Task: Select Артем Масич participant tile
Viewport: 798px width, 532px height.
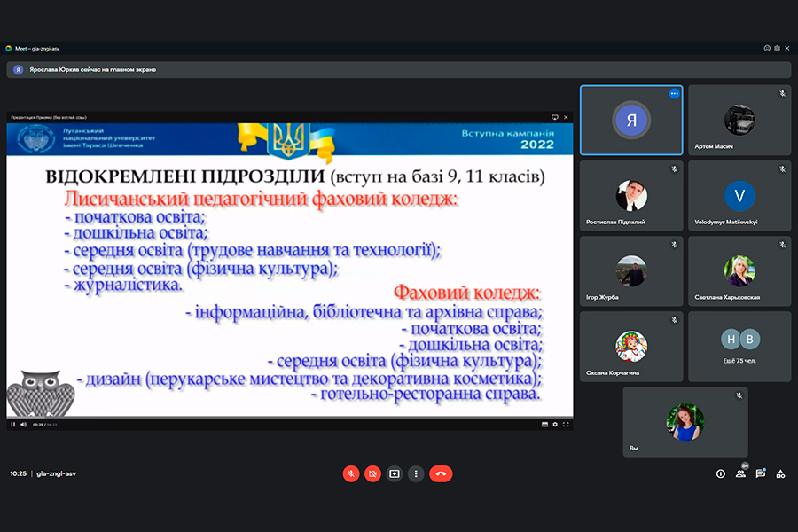Action: pos(739,121)
